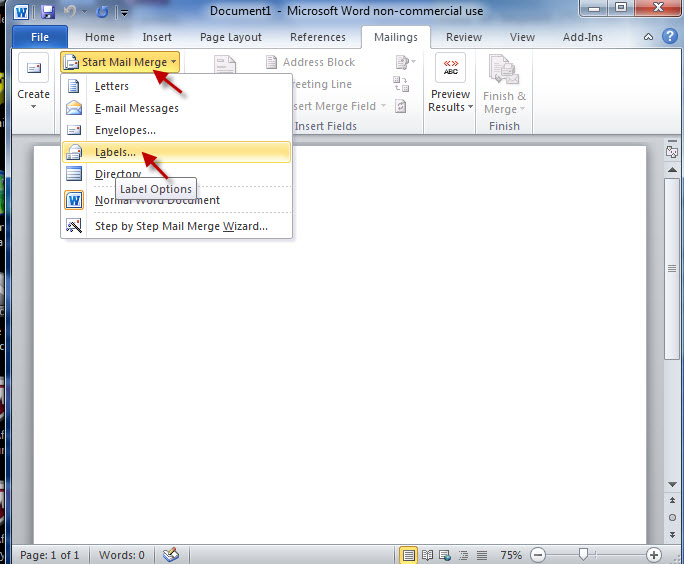Switch to Web Layout view
The image size is (684, 564).
pyautogui.click(x=445, y=555)
